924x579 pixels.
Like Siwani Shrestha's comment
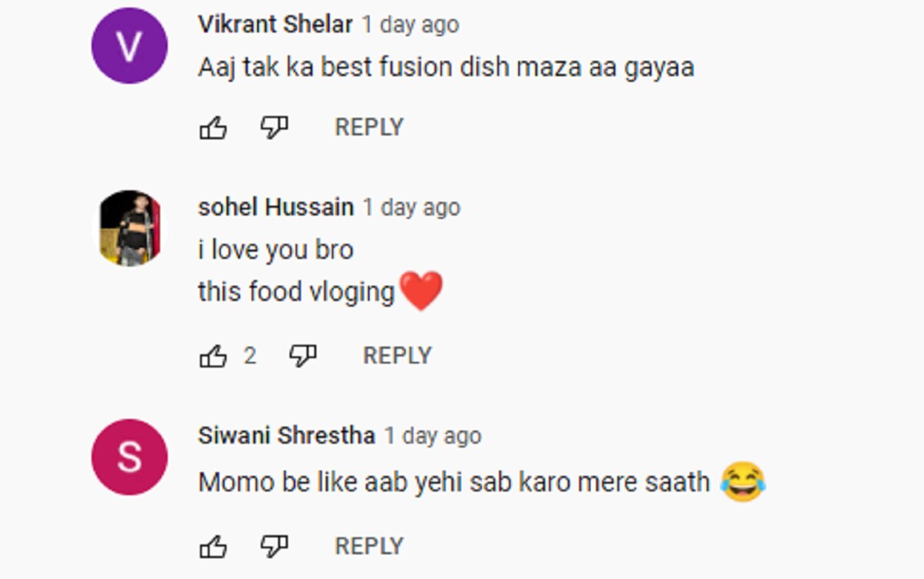coord(213,547)
